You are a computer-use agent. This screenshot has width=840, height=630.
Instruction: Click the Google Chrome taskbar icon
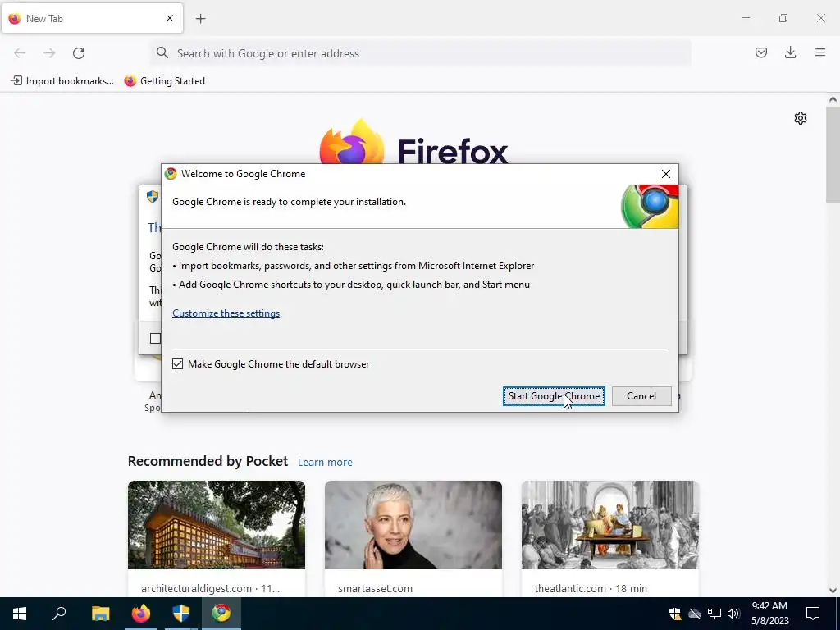(x=221, y=614)
